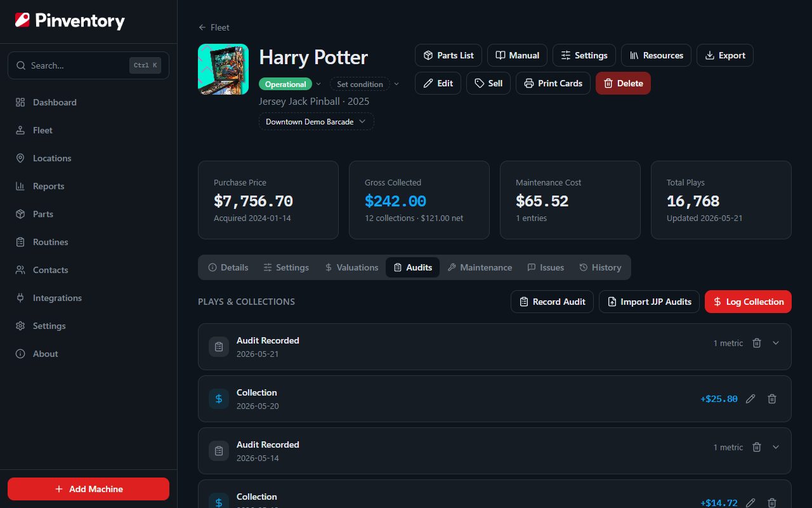The height and width of the screenshot is (508, 812).
Task: Change the Downtown Demo Barcade location
Action: (316, 121)
